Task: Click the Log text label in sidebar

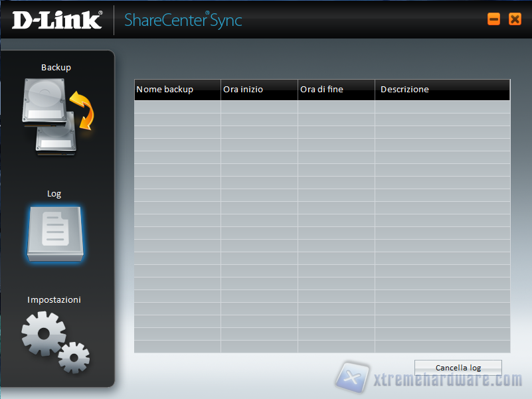Action: (54, 194)
